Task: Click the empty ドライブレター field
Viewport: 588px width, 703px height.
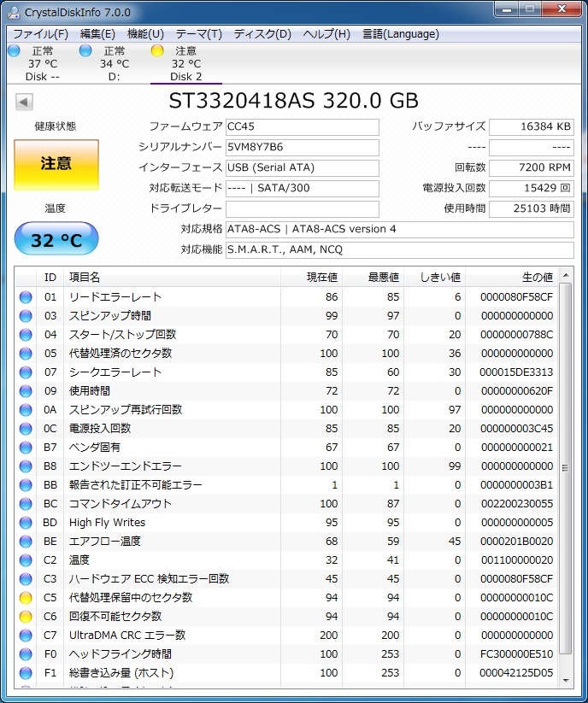Action: coord(303,209)
